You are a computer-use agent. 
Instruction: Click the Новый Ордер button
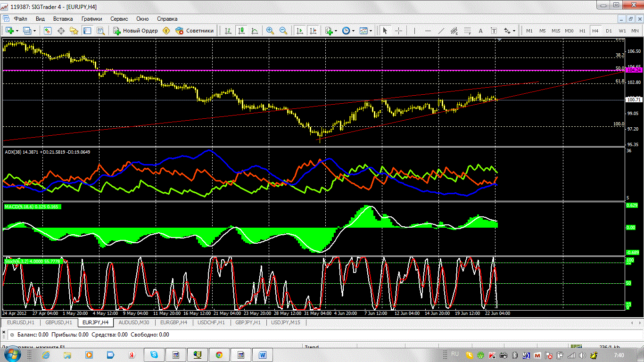coord(136,31)
